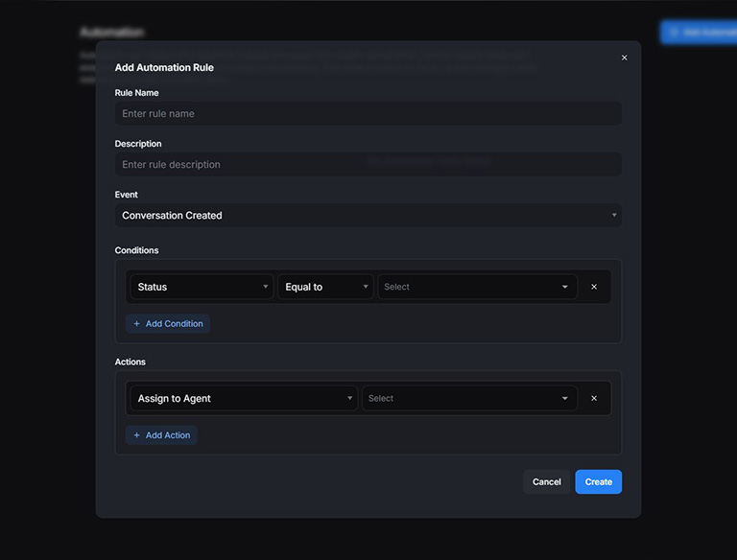Screen dimensions: 737x560
Task: Close the Add Automation Rule dialog
Action: pyautogui.click(x=624, y=58)
